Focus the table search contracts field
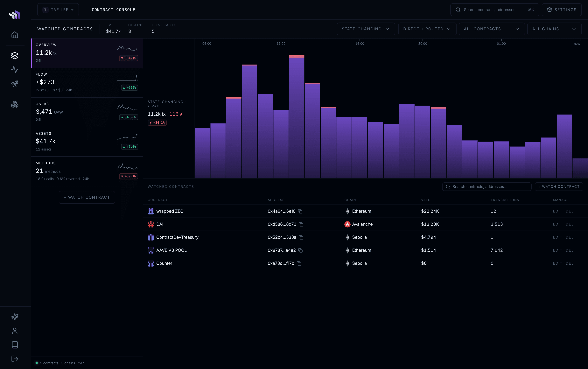This screenshot has height=369, width=588. click(x=487, y=187)
